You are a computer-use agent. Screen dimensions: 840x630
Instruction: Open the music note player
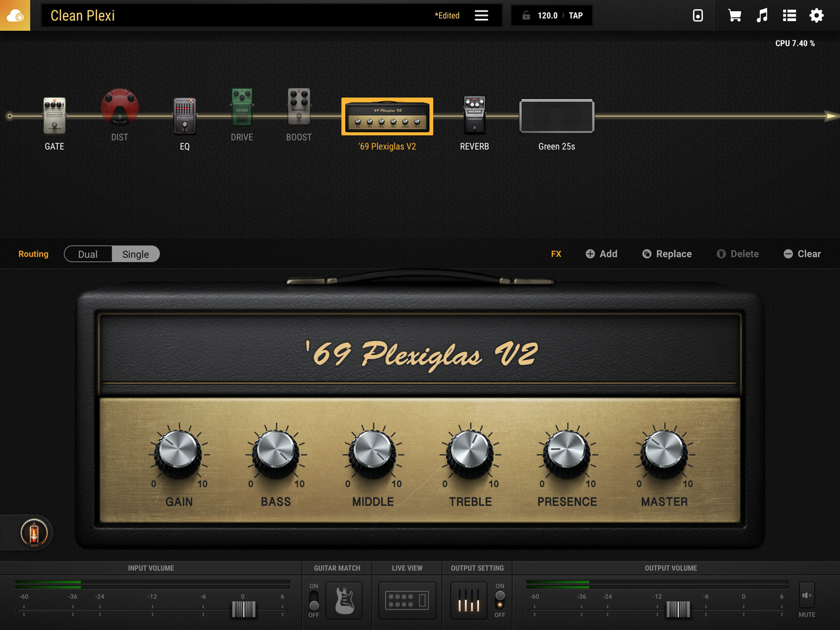[x=762, y=15]
